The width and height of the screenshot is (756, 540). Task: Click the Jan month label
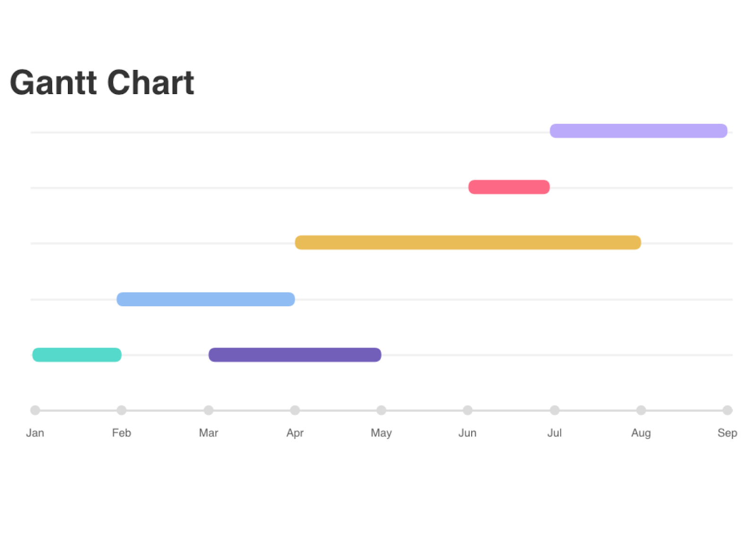35,433
